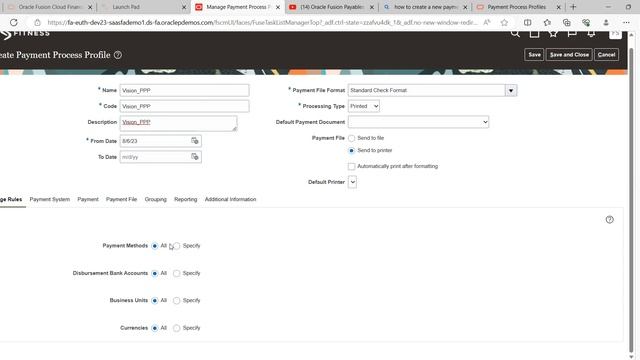
Task: Click the watchlist flag icon in header
Action: click(572, 34)
